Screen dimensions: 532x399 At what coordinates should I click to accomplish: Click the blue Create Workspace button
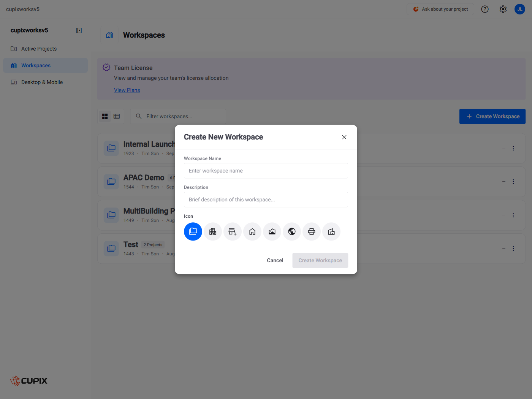point(492,116)
